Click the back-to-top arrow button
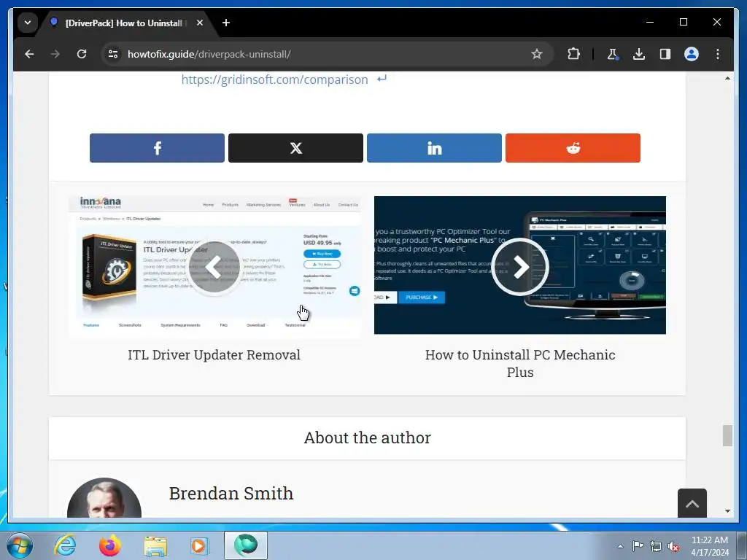The height and width of the screenshot is (560, 747). [x=692, y=503]
